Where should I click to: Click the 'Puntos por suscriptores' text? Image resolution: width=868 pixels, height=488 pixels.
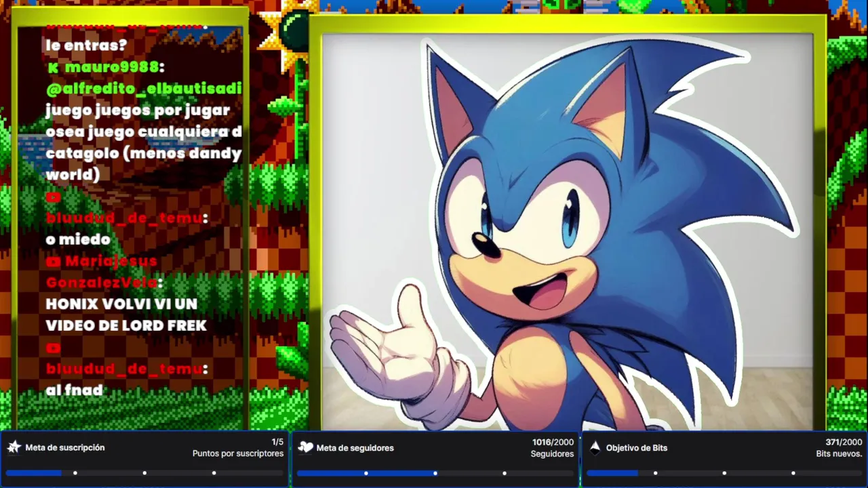pyautogui.click(x=238, y=453)
